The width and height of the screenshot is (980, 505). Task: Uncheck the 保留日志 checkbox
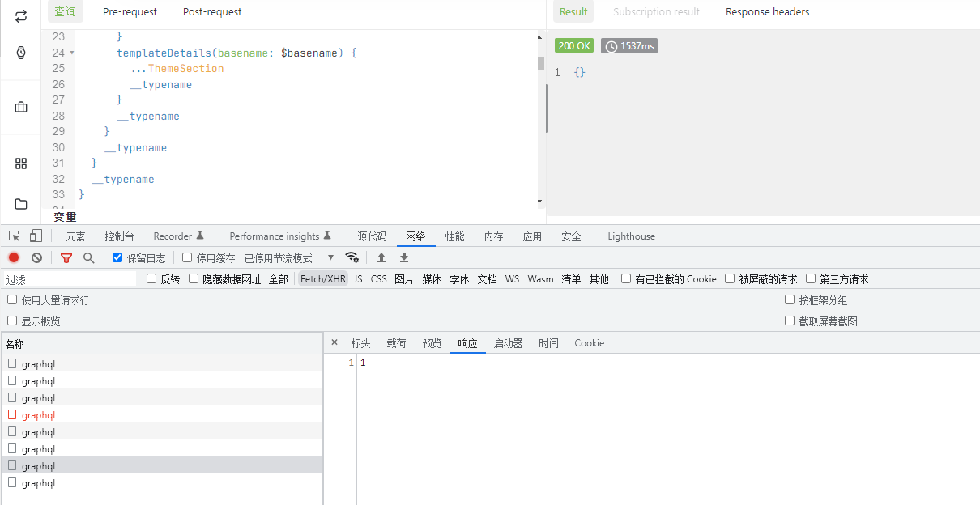[117, 258]
